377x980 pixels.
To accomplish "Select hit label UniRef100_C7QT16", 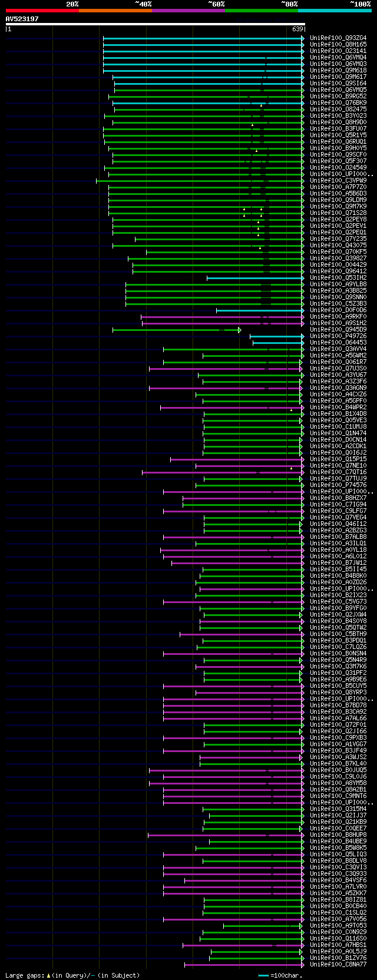I will [338, 472].
